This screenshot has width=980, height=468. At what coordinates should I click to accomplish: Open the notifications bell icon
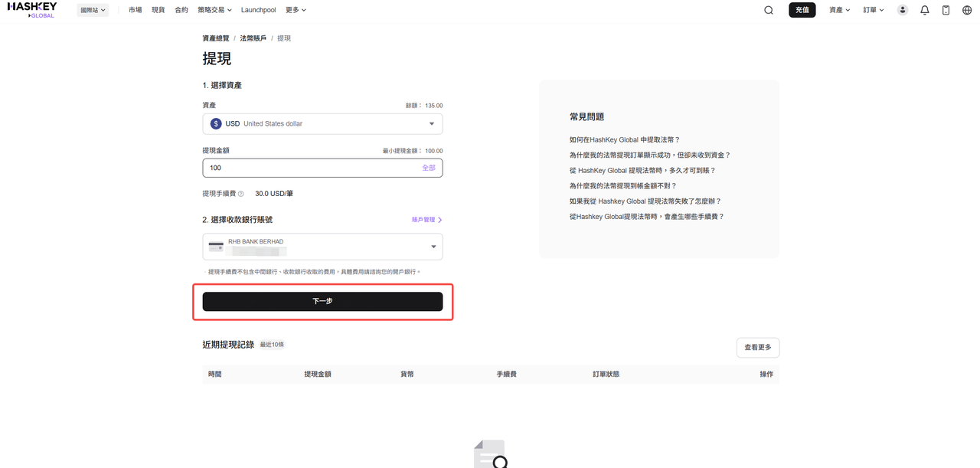click(x=924, y=10)
